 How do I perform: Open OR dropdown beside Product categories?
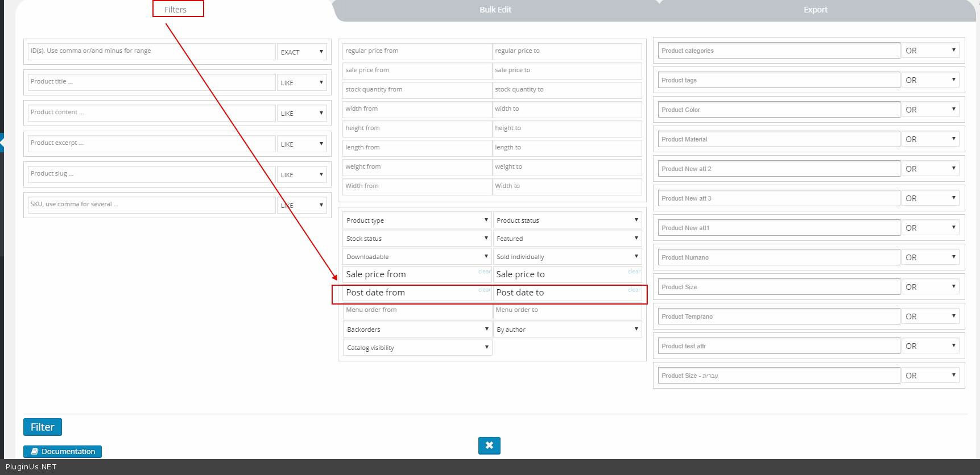(x=930, y=51)
